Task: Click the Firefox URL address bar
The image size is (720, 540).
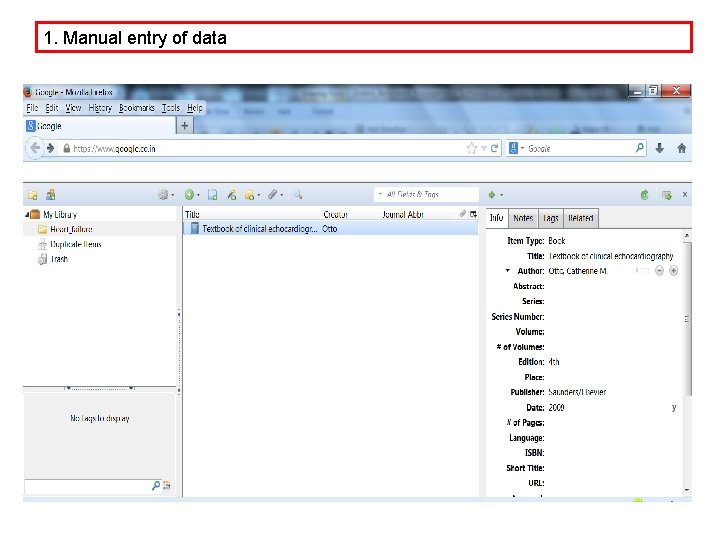Action: point(269,148)
